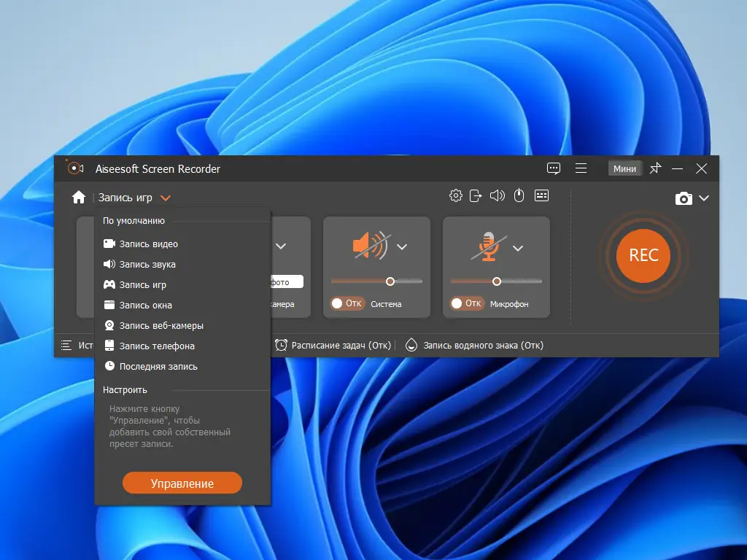This screenshot has height=560, width=747.
Task: Open Расписание задач (Отк)
Action: [x=341, y=345]
